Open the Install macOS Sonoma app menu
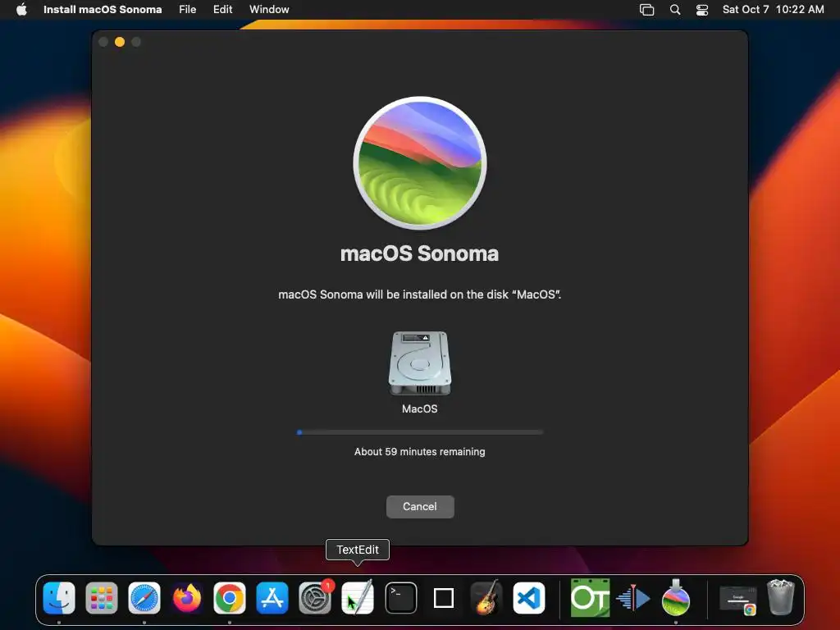Screen dimensions: 840x630 tap(103, 9)
